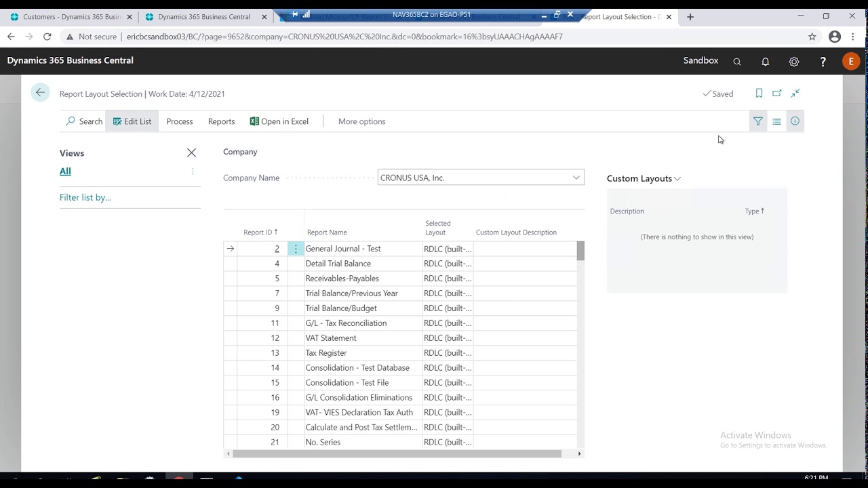The image size is (868, 488).
Task: Select the Tax Register row
Action: (400, 353)
